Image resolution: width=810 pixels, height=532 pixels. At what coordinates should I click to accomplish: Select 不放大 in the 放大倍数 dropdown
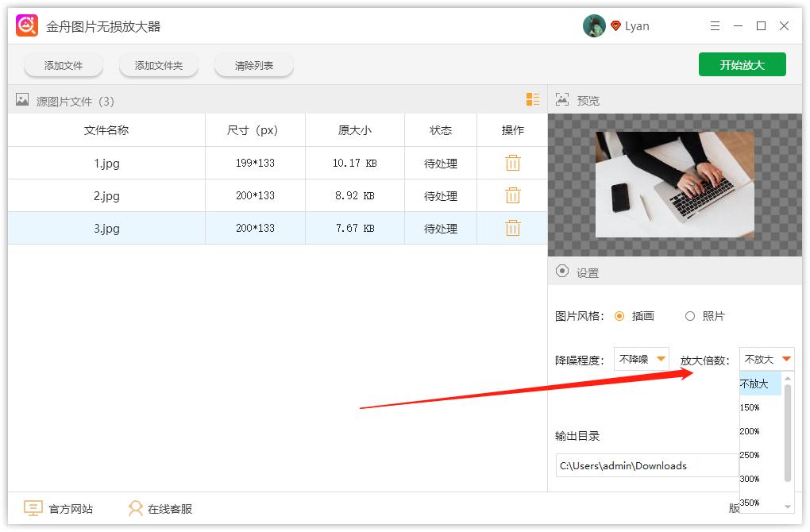coord(754,384)
